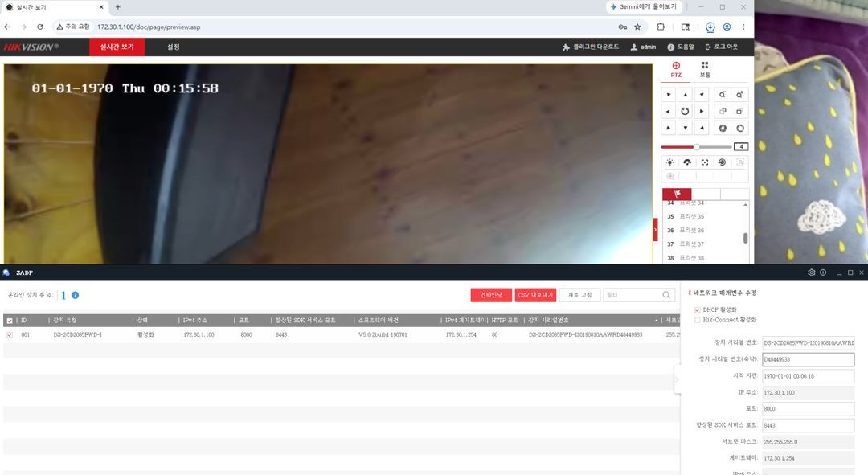The width and height of the screenshot is (868, 475).
Task: Move camera diagonally down-left in PTZ
Action: [668, 128]
